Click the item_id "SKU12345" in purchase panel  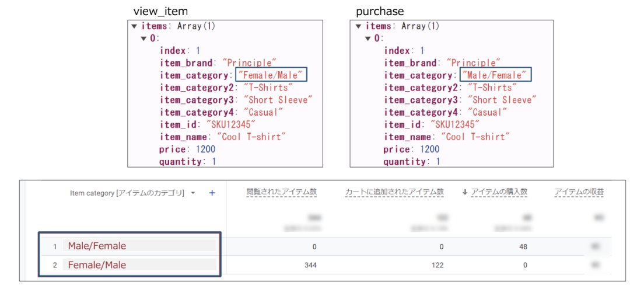click(x=454, y=124)
